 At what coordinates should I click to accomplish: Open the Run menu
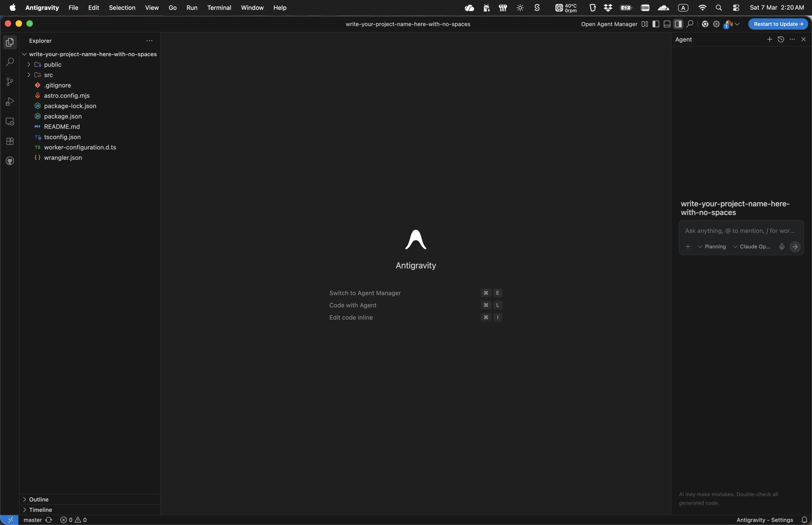192,8
